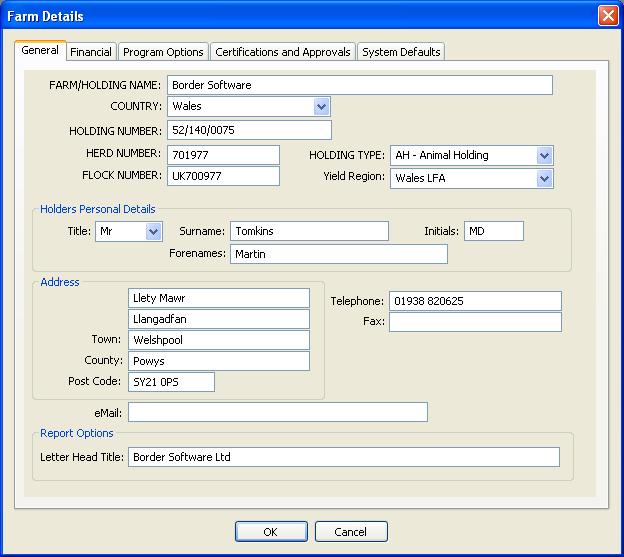Edit the Letter Head Title field
The width and height of the screenshot is (624, 557).
344,457
